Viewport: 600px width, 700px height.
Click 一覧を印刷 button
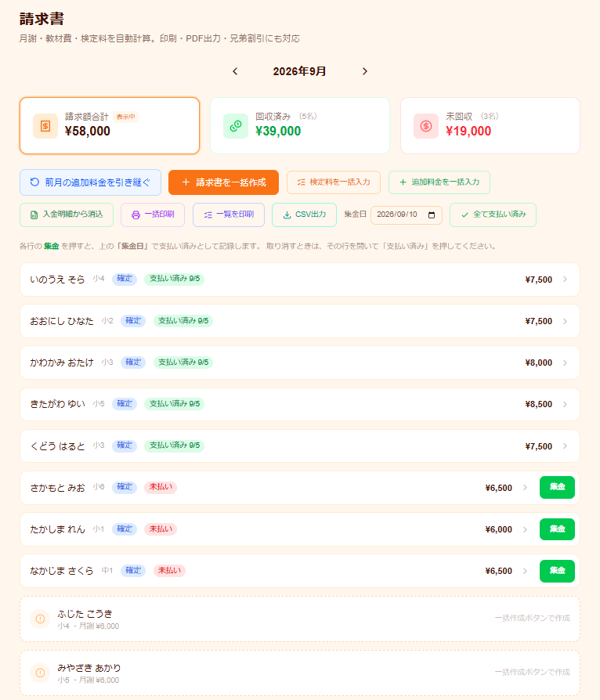(229, 215)
